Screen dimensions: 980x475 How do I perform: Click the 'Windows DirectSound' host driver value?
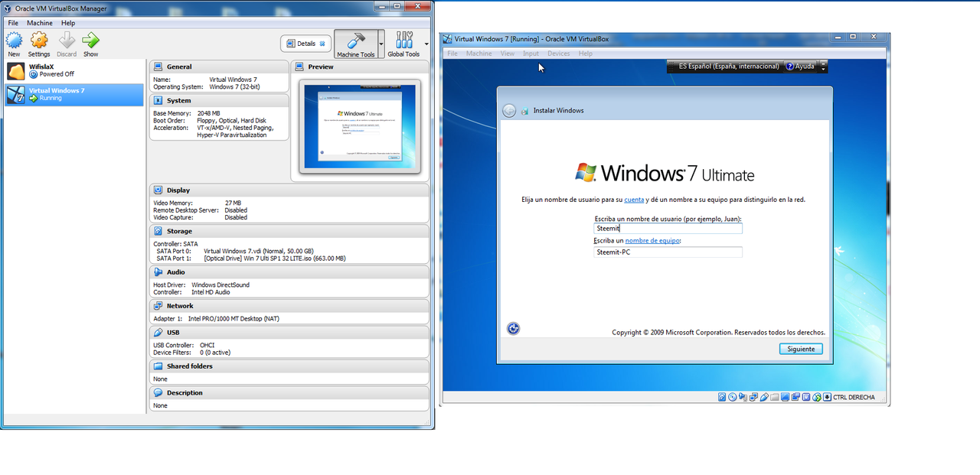(x=220, y=285)
